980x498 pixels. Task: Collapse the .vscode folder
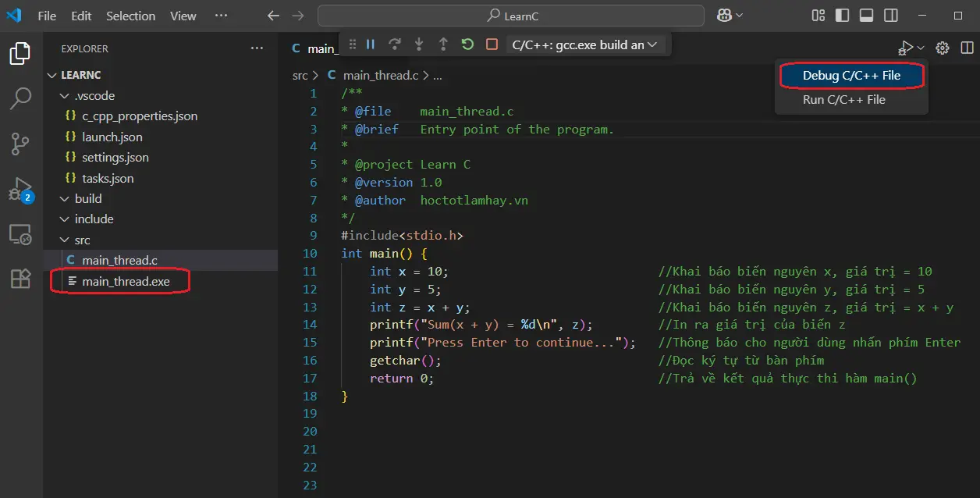(x=161, y=95)
